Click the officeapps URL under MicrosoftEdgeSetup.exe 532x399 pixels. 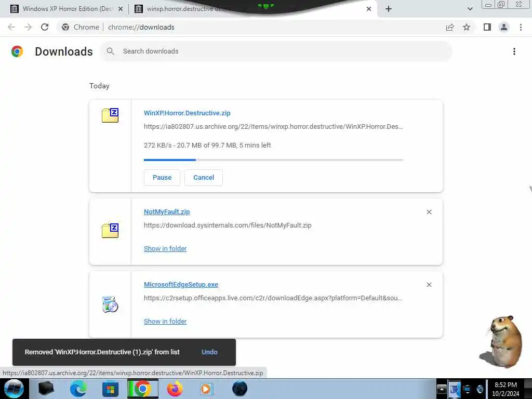tap(273, 298)
